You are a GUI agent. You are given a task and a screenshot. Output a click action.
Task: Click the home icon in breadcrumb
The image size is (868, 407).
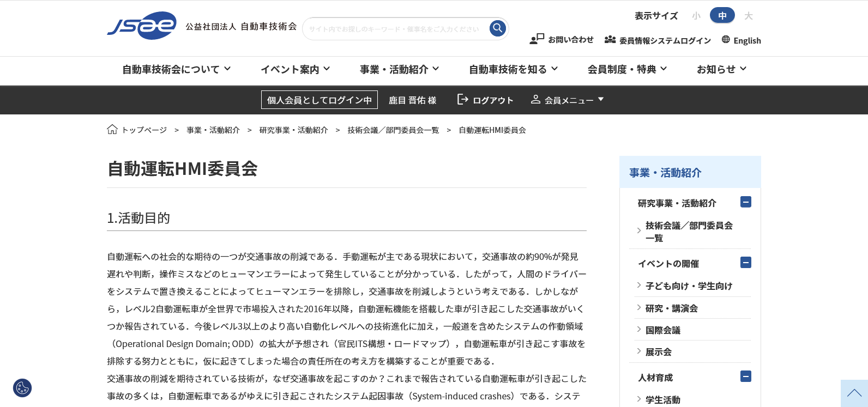pyautogui.click(x=112, y=130)
